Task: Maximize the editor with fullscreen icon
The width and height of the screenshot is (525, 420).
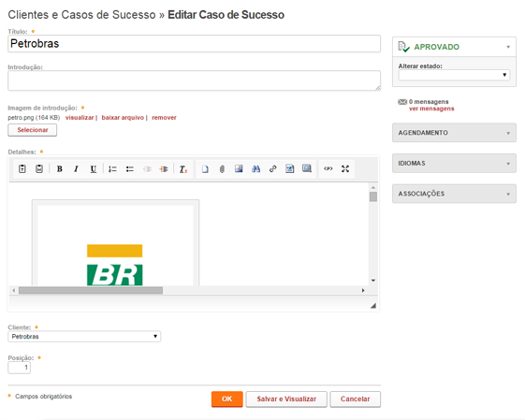Action: [x=345, y=168]
